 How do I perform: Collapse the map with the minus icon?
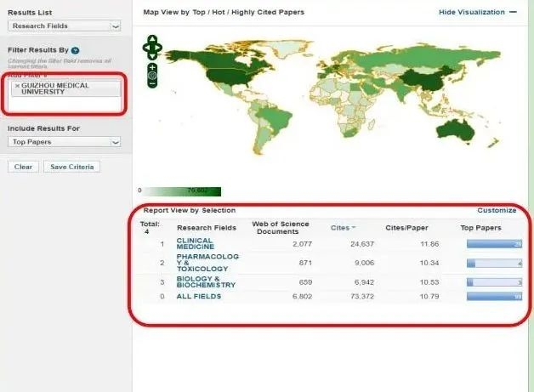pyautogui.click(x=513, y=12)
